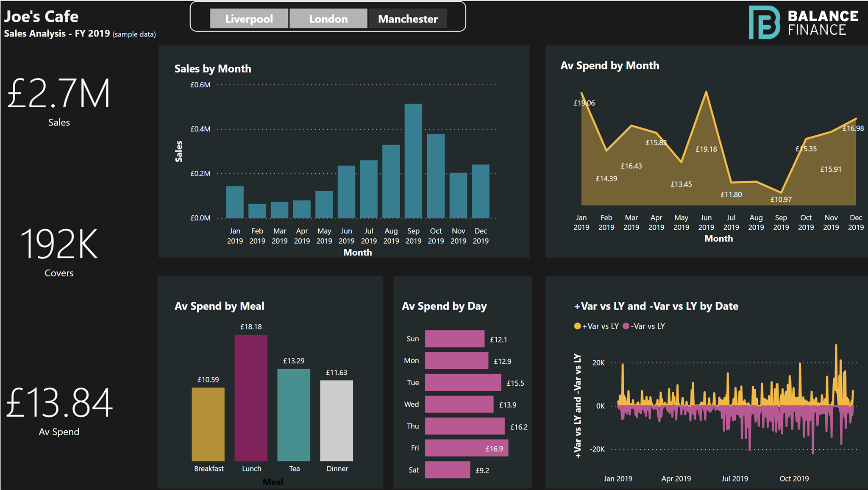Click the Jul 2019 label on variance chart
This screenshot has width=868, height=490.
coord(734,479)
